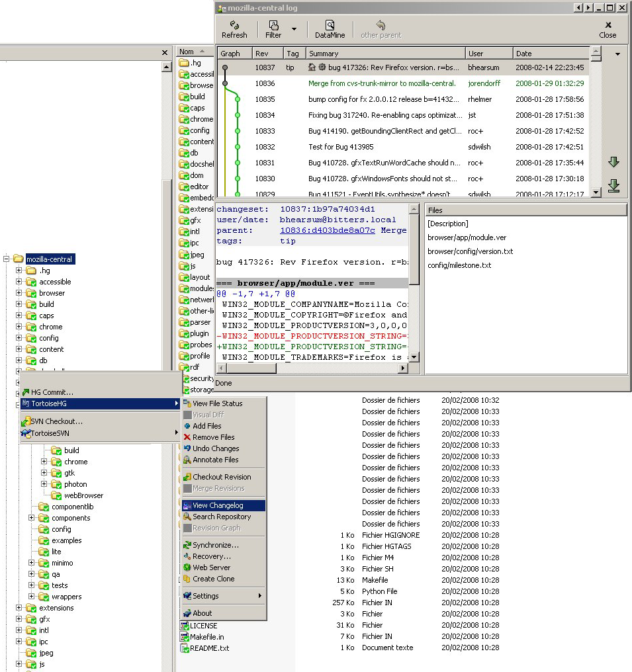632x672 pixels.
Task: Click the Web Server globe icon
Action: 187,567
